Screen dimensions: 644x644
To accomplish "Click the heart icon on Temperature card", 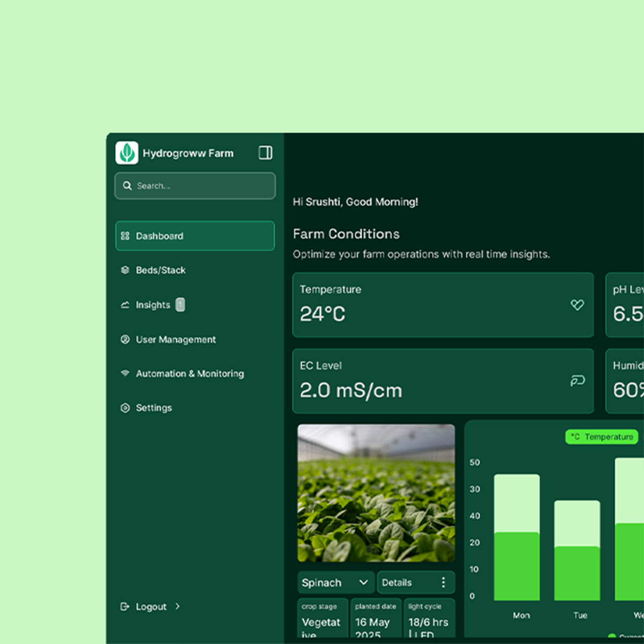I will point(577,305).
